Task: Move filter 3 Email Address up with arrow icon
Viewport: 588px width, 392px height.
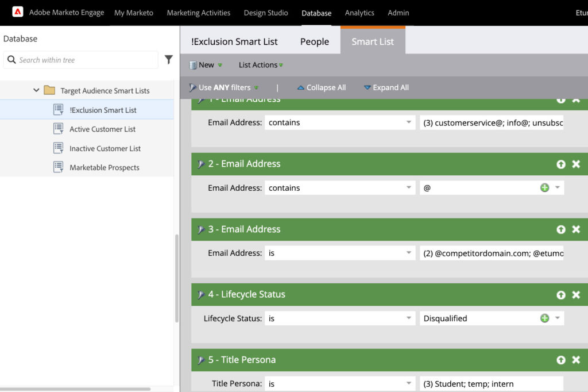Action: [x=561, y=229]
